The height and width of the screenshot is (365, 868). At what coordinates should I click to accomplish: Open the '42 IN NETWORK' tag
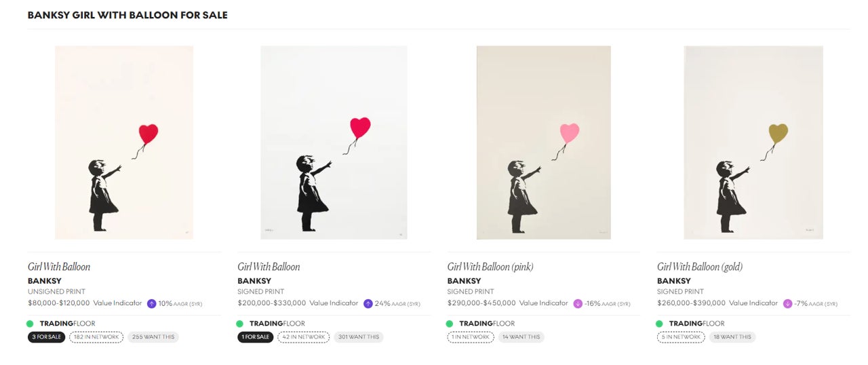click(304, 337)
